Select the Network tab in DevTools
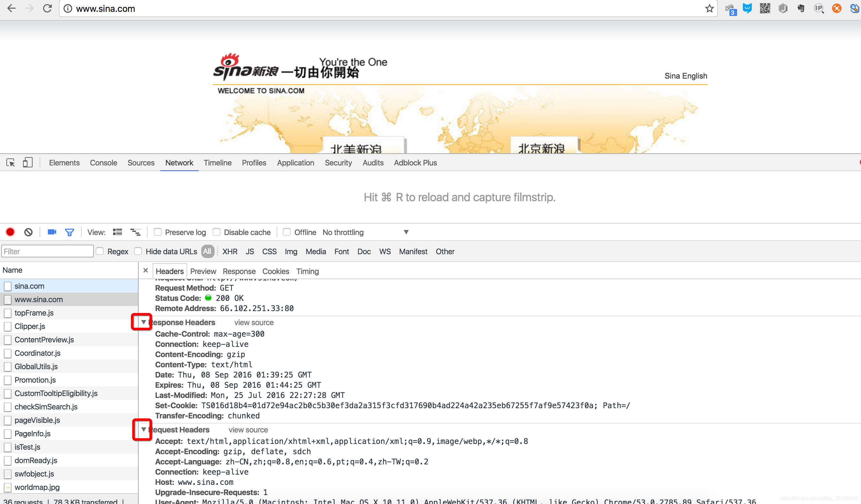The height and width of the screenshot is (504, 861). point(180,163)
